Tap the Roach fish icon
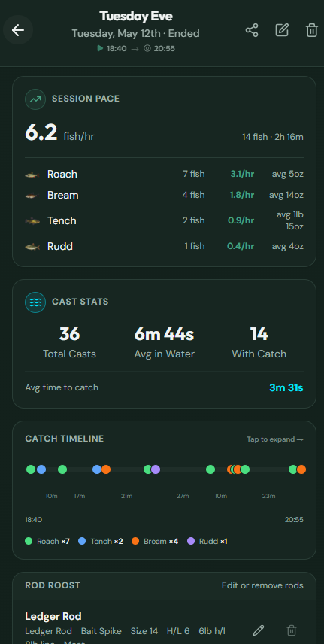Image resolution: width=324 pixels, height=644 pixels. (32, 175)
